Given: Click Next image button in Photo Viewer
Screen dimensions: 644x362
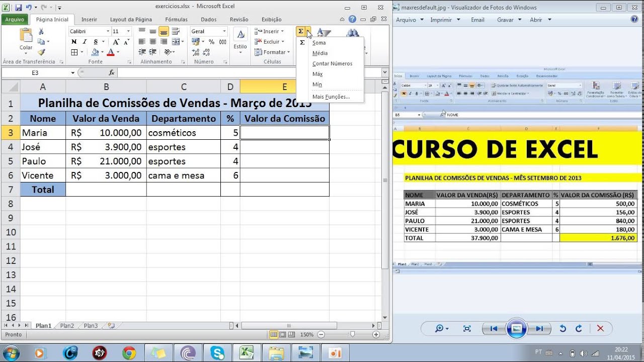Looking at the screenshot, I should pos(539,328).
